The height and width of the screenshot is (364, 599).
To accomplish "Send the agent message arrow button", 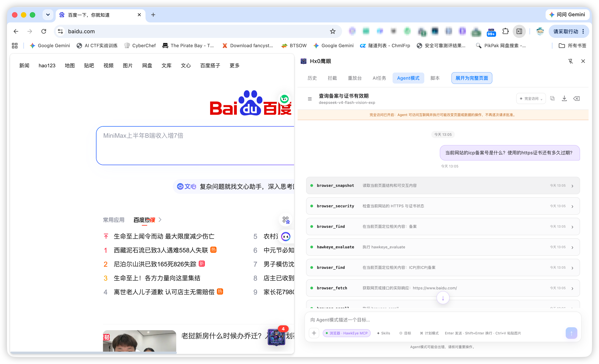I will [x=571, y=333].
